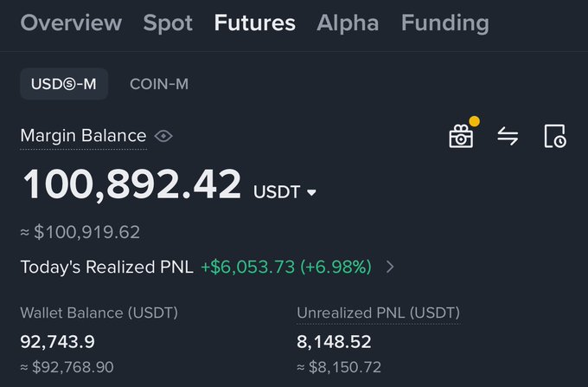588x387 pixels.
Task: Open the rewards gift icon
Action: (461, 136)
